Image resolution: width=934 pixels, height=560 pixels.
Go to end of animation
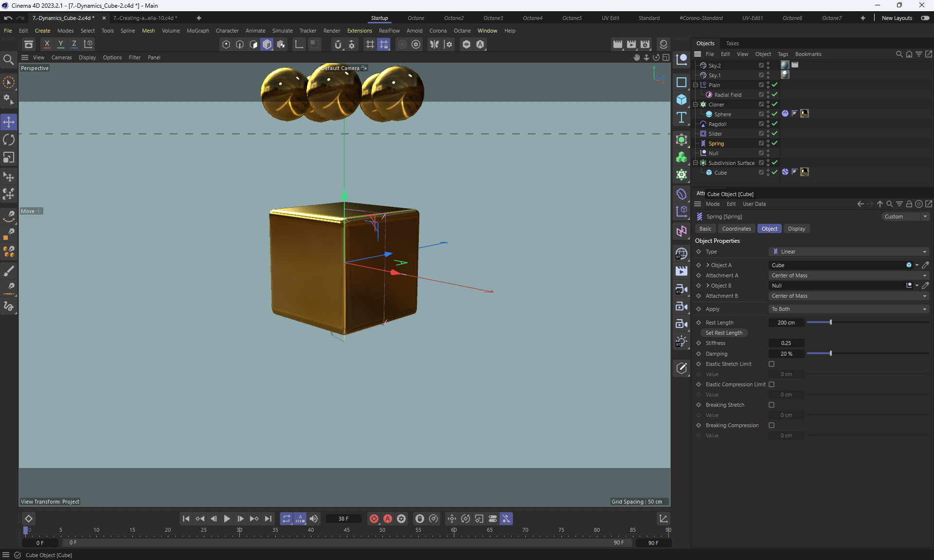coord(268,519)
